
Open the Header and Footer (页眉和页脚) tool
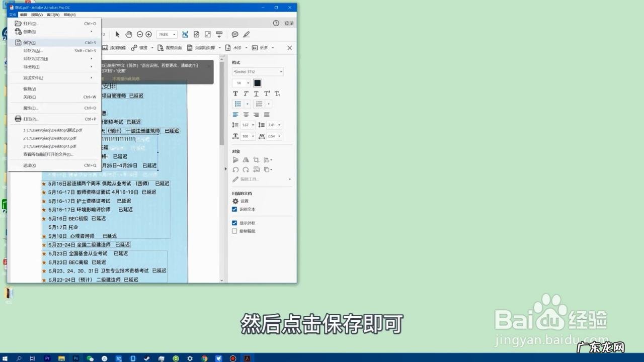coord(203,48)
